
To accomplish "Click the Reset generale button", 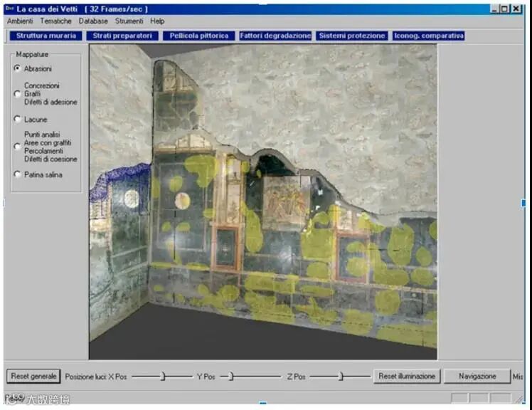I will (x=33, y=377).
